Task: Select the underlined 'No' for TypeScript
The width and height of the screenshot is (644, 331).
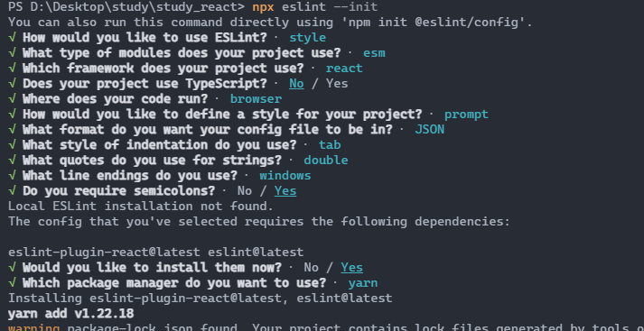Action: (x=296, y=84)
